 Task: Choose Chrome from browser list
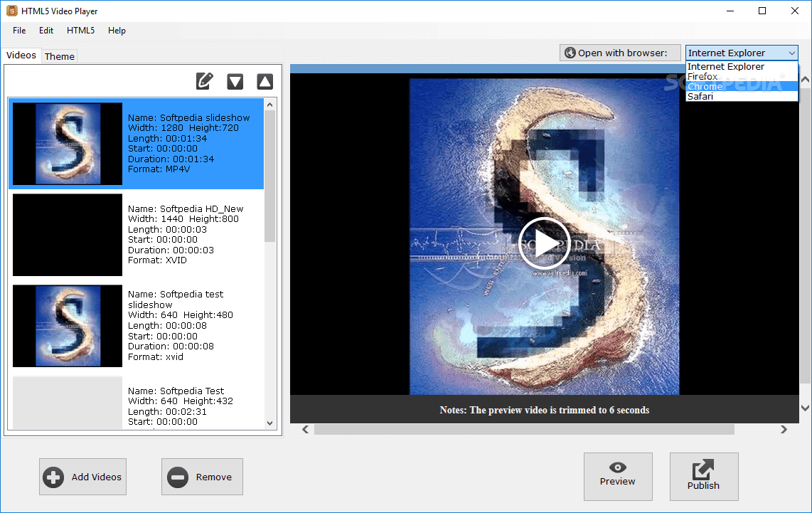(742, 87)
